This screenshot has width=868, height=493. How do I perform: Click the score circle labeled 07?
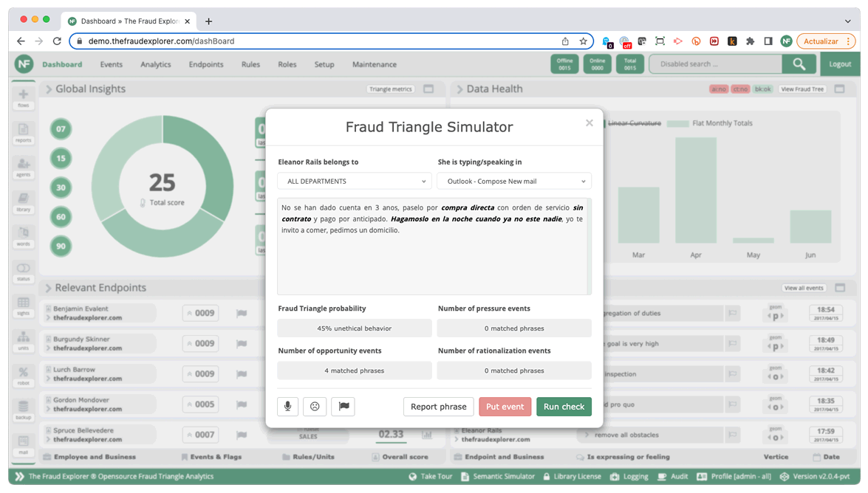click(x=61, y=129)
